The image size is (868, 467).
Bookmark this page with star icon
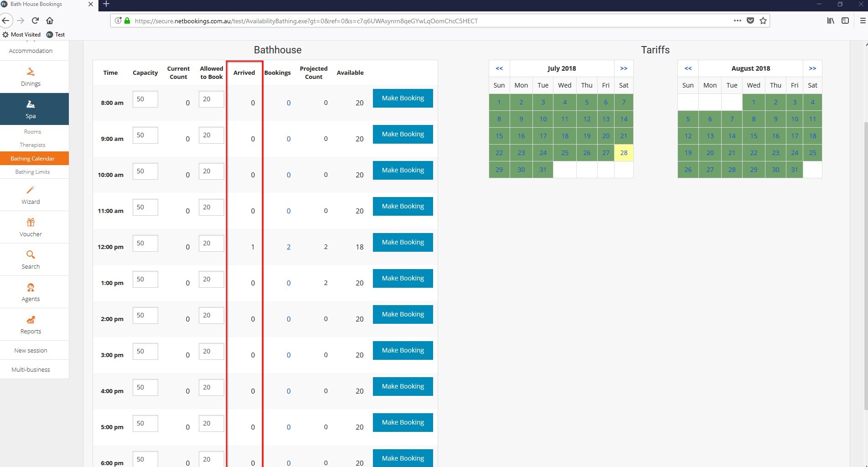(763, 21)
